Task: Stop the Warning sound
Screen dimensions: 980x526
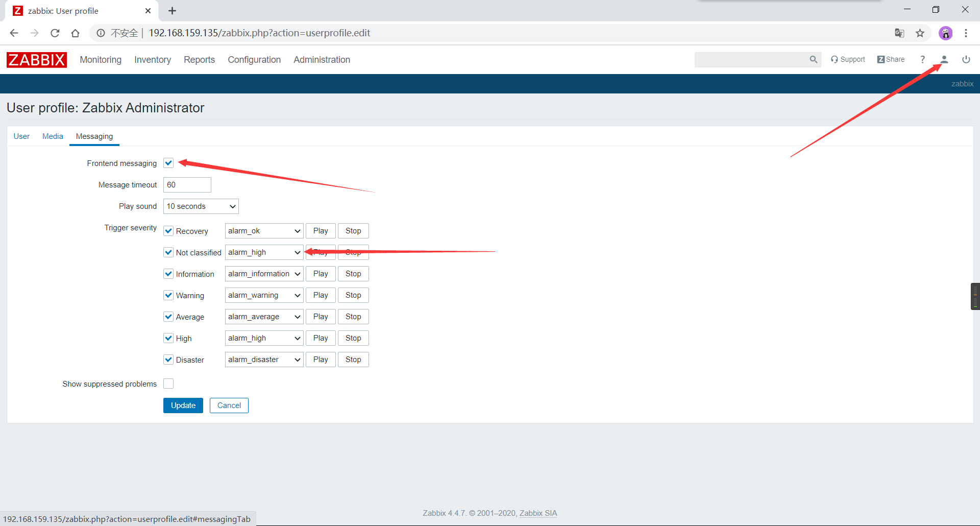Action: (353, 295)
